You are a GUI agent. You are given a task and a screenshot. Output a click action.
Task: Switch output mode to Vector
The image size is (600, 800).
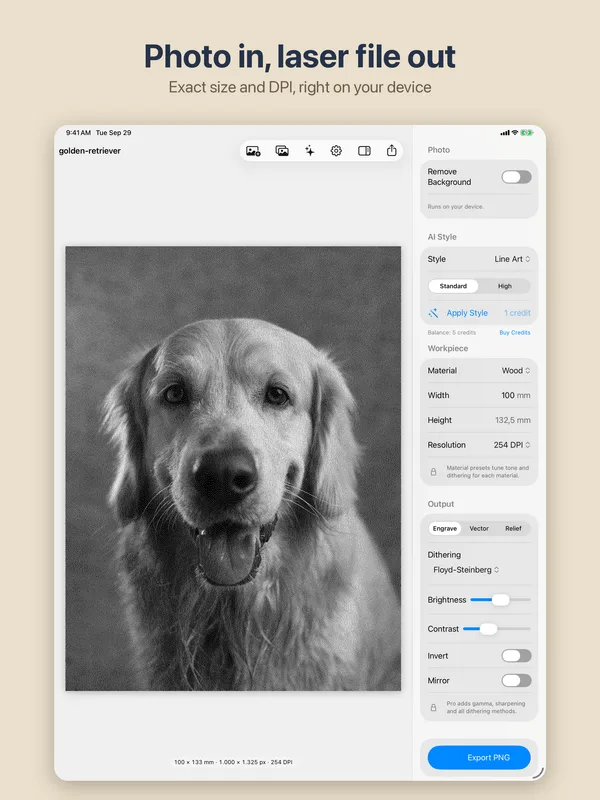click(479, 529)
